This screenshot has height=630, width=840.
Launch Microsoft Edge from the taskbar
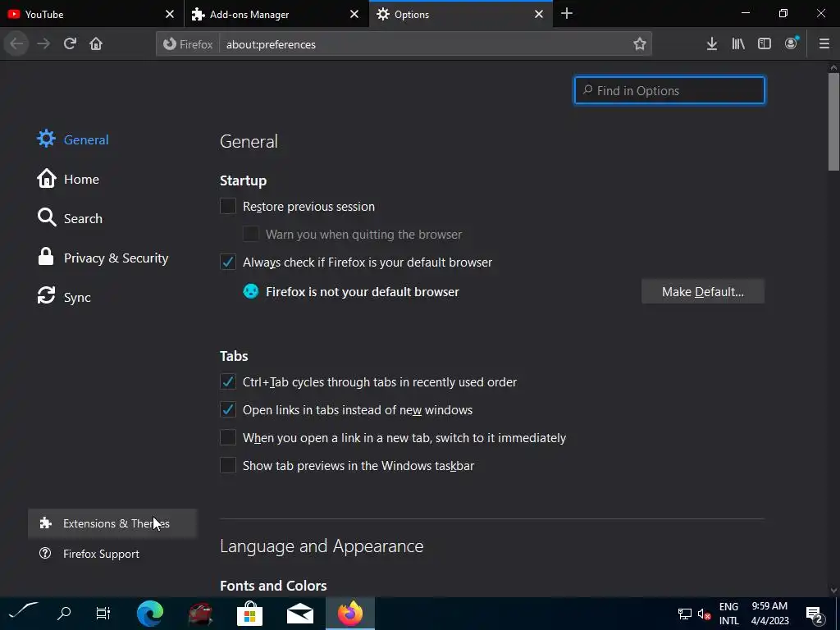coord(150,613)
